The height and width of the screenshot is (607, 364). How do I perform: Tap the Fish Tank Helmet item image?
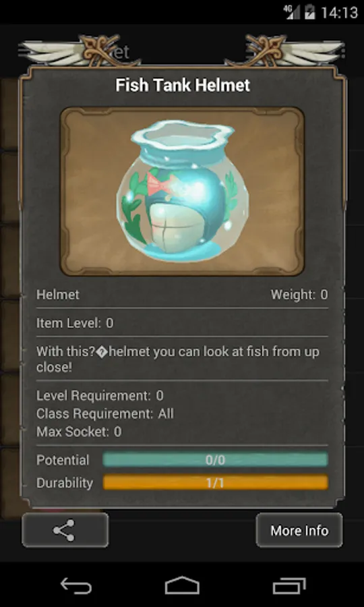[x=182, y=192]
